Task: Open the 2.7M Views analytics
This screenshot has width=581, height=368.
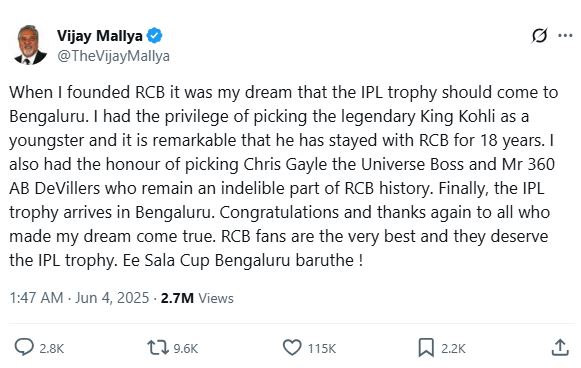Action: [197, 298]
